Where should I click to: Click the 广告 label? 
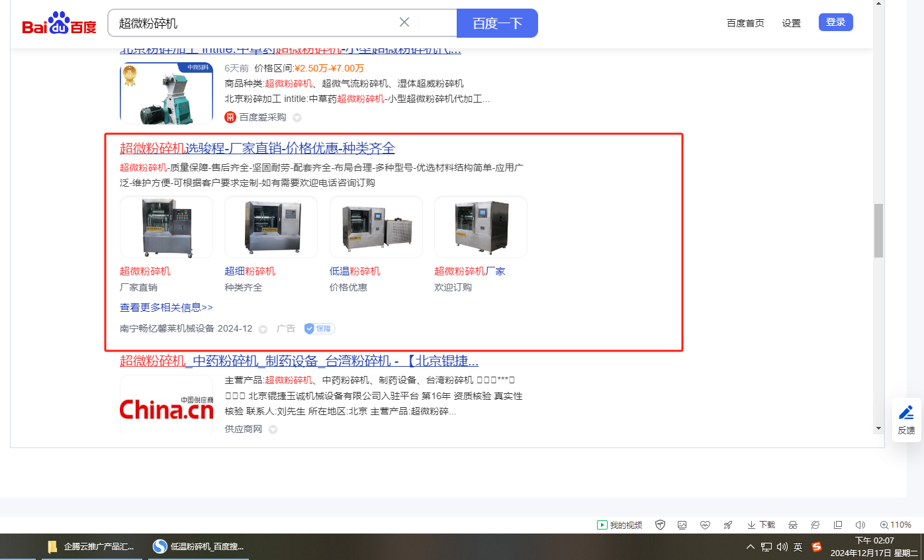286,328
